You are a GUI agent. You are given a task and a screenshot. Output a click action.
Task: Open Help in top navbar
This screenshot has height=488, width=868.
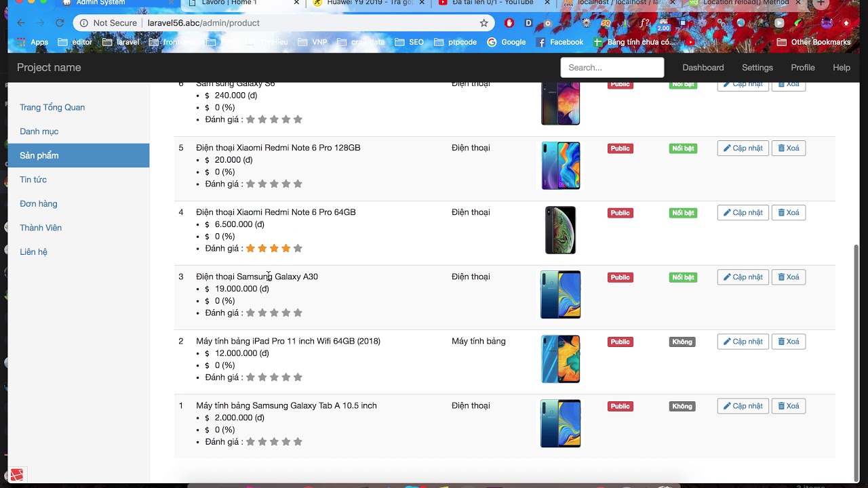click(x=842, y=68)
